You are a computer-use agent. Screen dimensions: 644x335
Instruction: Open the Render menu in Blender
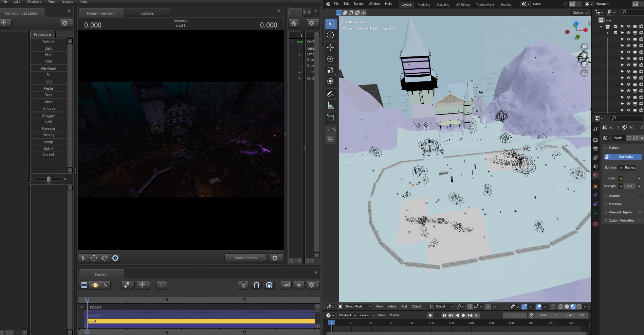(x=358, y=4)
